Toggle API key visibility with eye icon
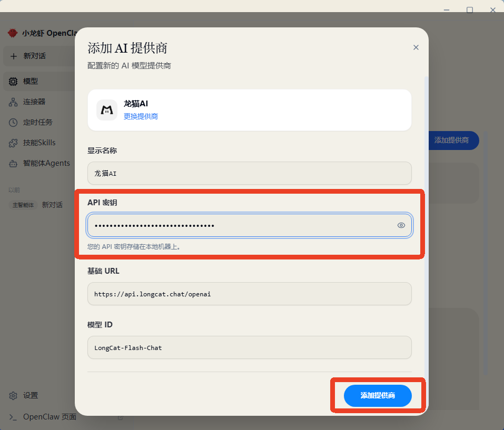 (401, 225)
